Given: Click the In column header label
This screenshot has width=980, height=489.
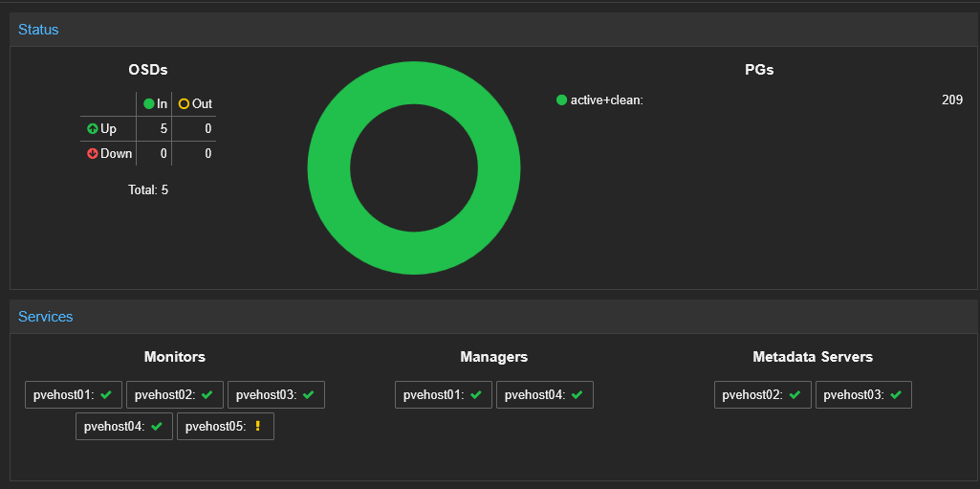Looking at the screenshot, I should point(162,103).
